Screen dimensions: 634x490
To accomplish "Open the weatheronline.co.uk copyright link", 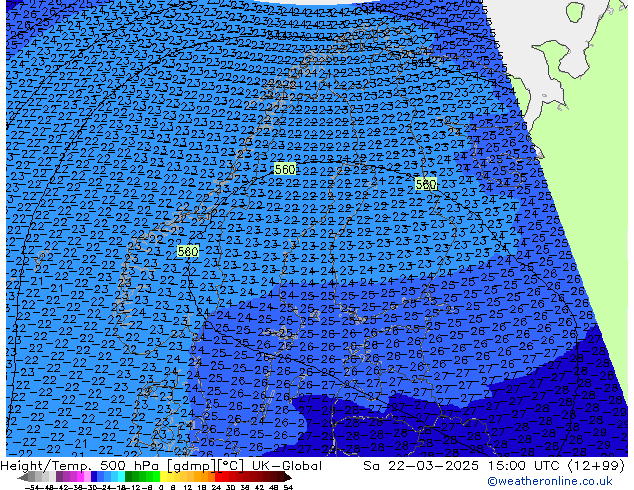I will coord(550,481).
